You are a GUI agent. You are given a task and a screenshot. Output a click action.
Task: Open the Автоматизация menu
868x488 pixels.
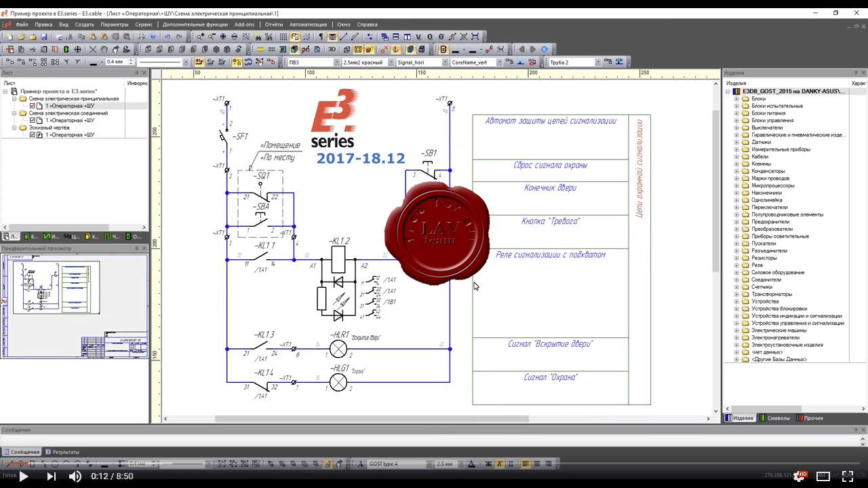pos(308,24)
